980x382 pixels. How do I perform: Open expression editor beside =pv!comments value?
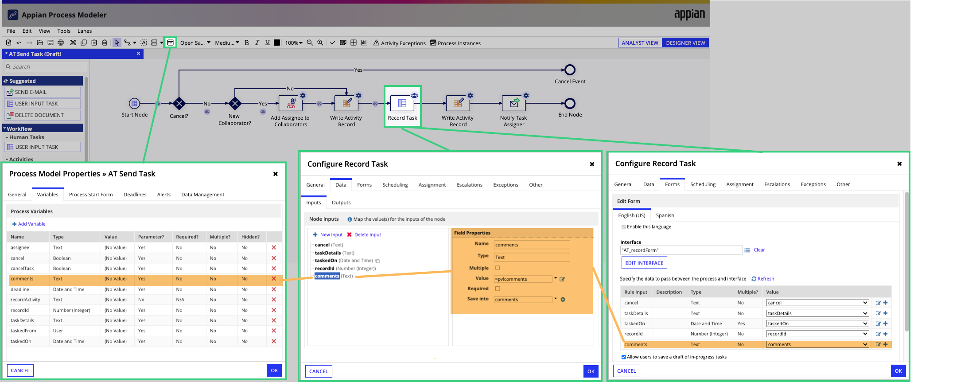pyautogui.click(x=562, y=279)
